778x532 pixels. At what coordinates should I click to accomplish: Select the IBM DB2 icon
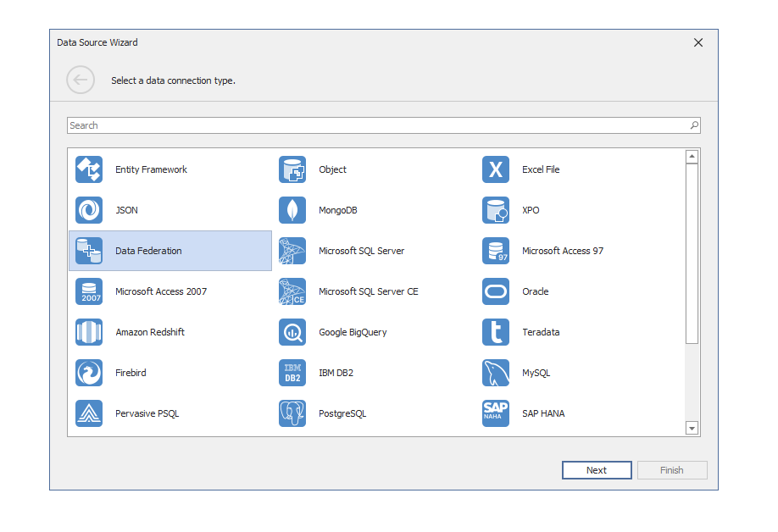[292, 373]
